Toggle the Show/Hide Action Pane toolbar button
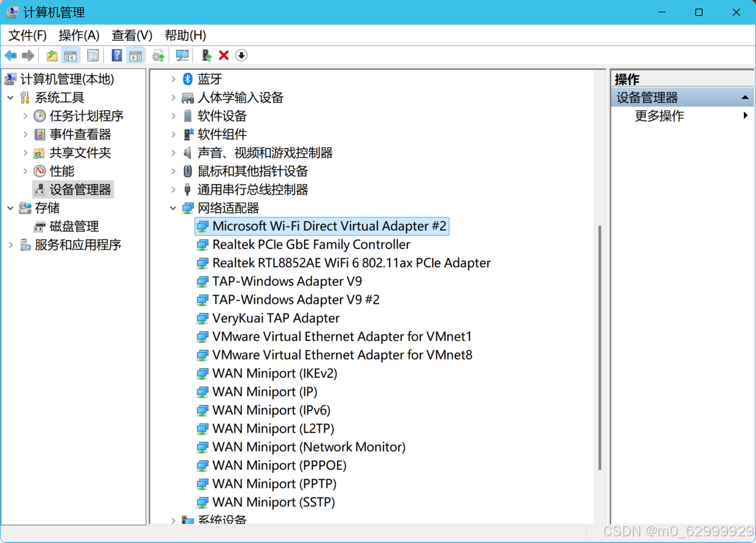The width and height of the screenshot is (756, 543). click(136, 56)
